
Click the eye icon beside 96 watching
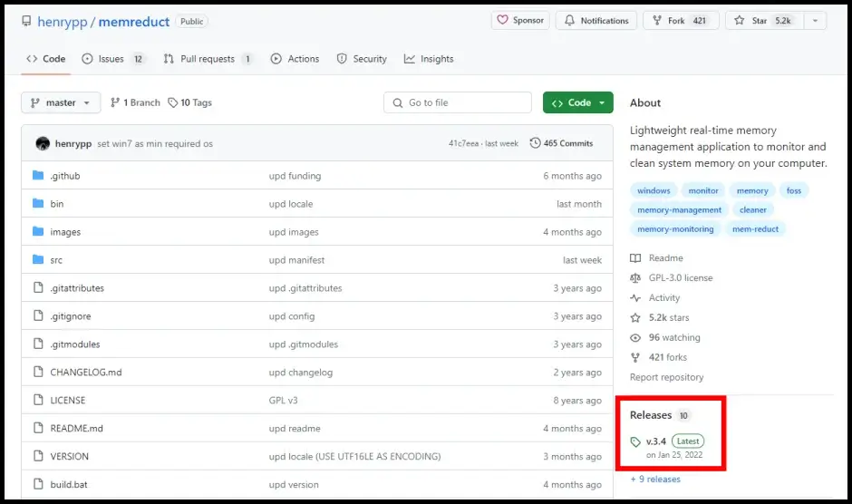coord(635,338)
